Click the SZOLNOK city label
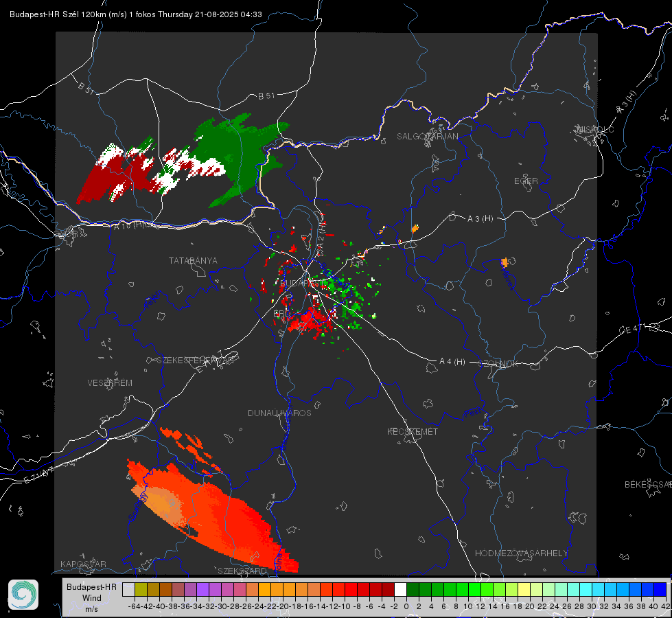Image resolution: width=672 pixels, height=618 pixels. pyautogui.click(x=498, y=363)
